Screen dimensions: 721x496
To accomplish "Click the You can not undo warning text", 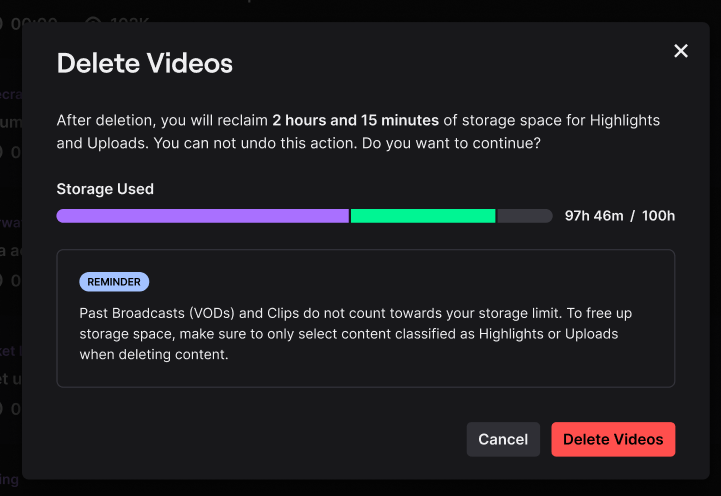I will point(255,143).
